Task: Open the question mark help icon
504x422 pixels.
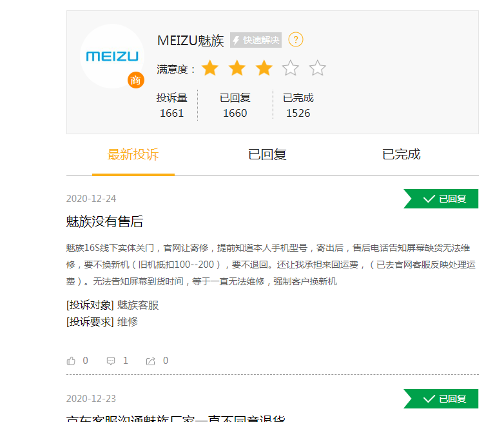Action: 296,39
